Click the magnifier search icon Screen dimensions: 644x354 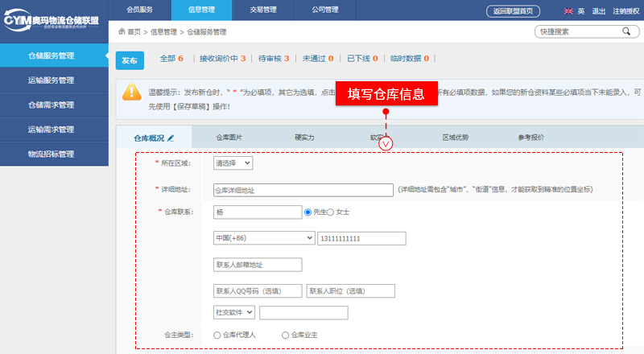(625, 31)
